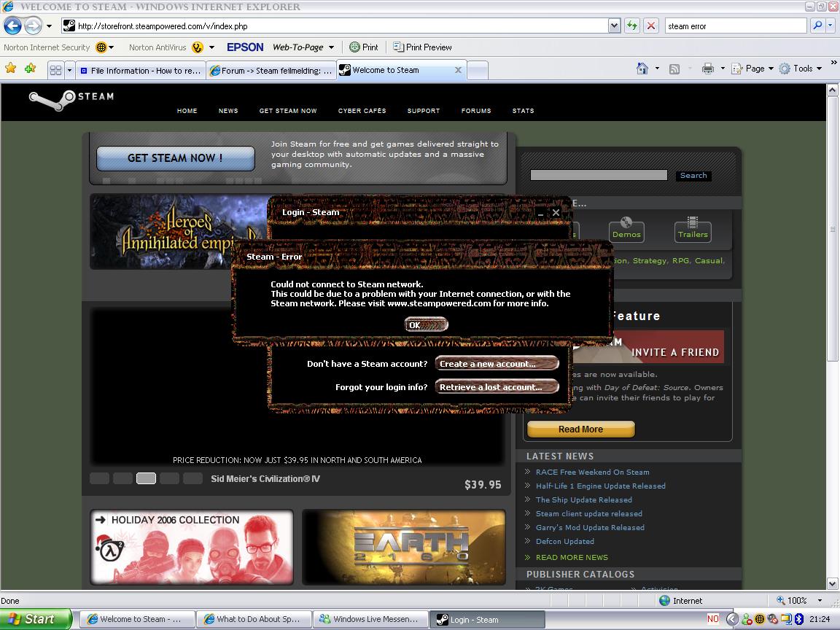Open 'RACE Free Weekend On Steam' news
The image size is (840, 630).
(x=592, y=472)
